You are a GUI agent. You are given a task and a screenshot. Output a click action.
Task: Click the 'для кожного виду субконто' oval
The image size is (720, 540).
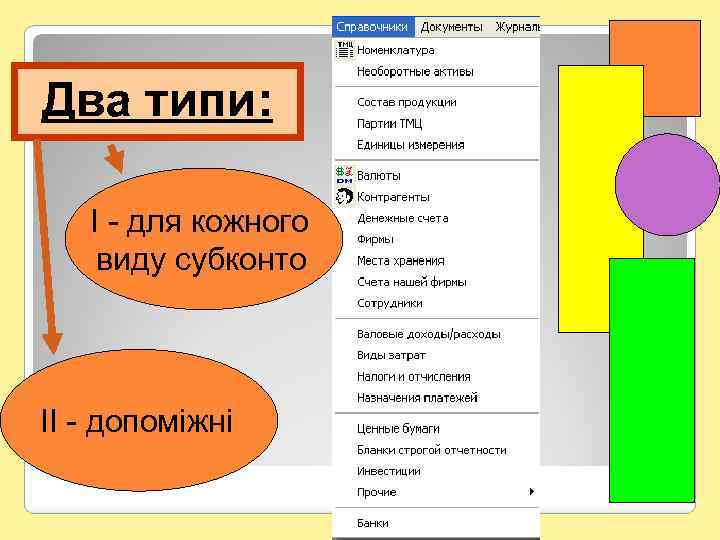tap(204, 239)
